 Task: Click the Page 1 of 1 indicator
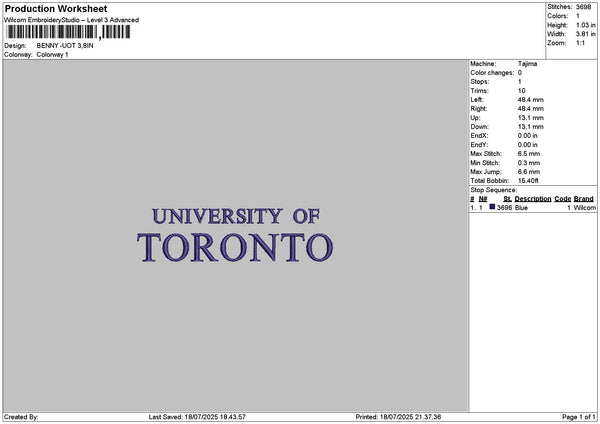coord(579,417)
